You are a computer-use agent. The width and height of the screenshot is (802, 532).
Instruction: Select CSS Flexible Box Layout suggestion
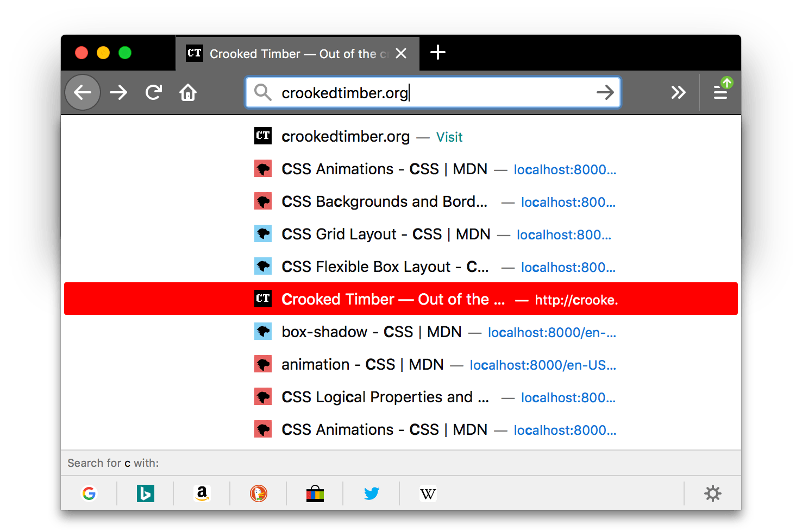(x=401, y=267)
